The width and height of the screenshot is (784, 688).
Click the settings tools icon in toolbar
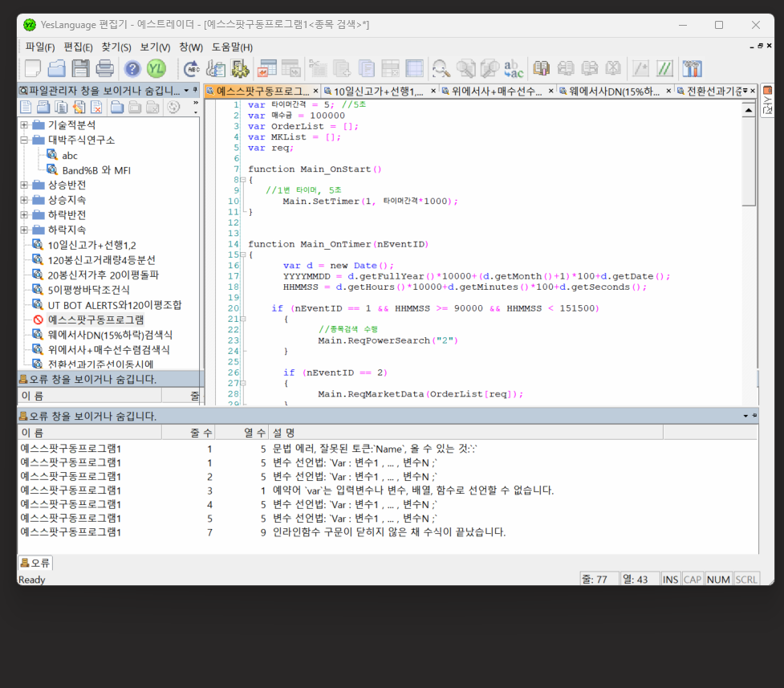coord(691,68)
